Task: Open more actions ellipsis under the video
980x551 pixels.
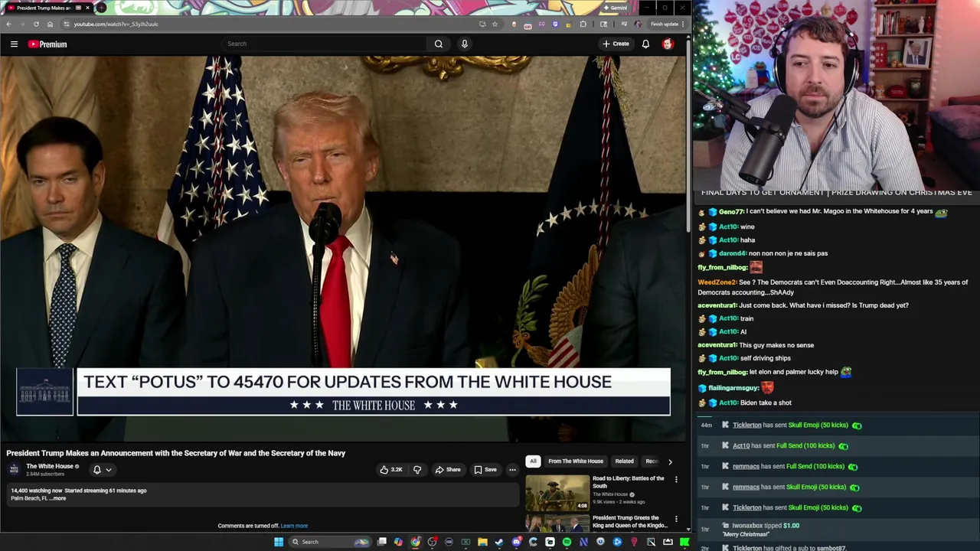Action: click(512, 470)
